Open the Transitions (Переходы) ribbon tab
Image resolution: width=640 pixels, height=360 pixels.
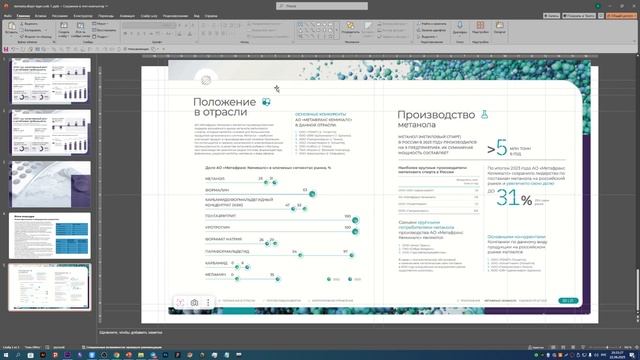point(106,16)
